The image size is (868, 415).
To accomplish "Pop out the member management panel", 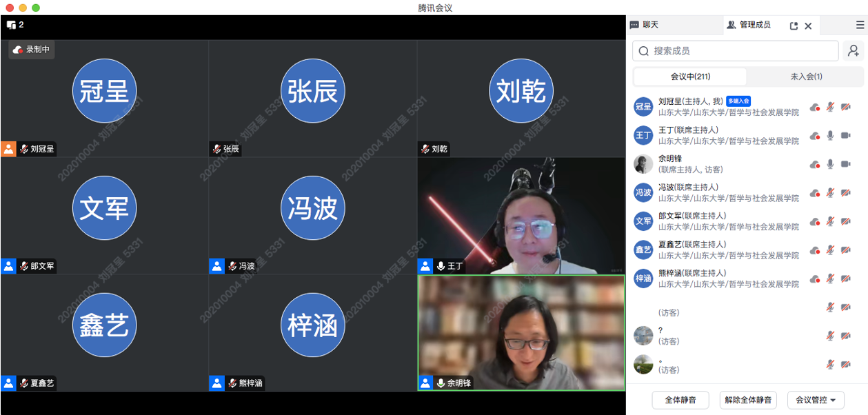I will point(794,26).
